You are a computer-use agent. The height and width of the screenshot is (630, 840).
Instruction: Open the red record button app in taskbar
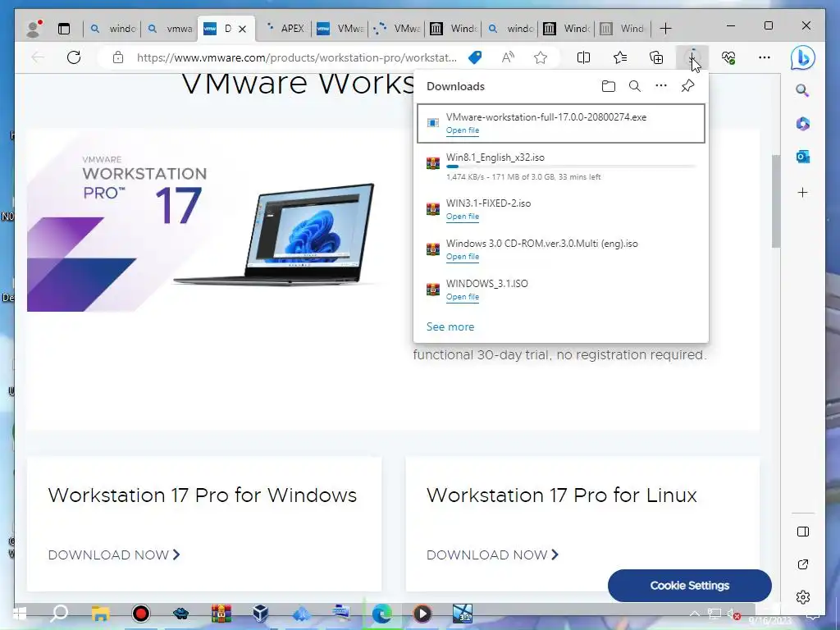click(x=140, y=614)
